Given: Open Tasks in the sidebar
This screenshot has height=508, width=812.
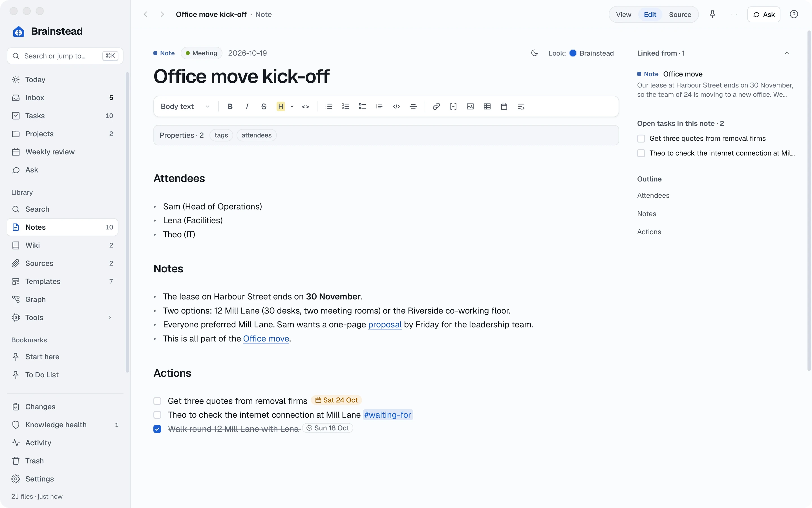Looking at the screenshot, I should (62, 116).
